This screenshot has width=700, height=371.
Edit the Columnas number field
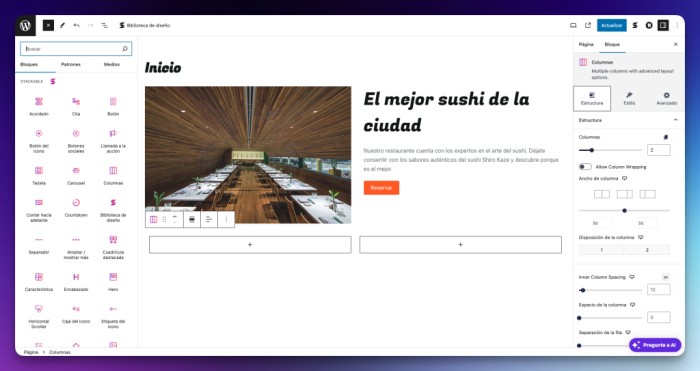pos(658,150)
